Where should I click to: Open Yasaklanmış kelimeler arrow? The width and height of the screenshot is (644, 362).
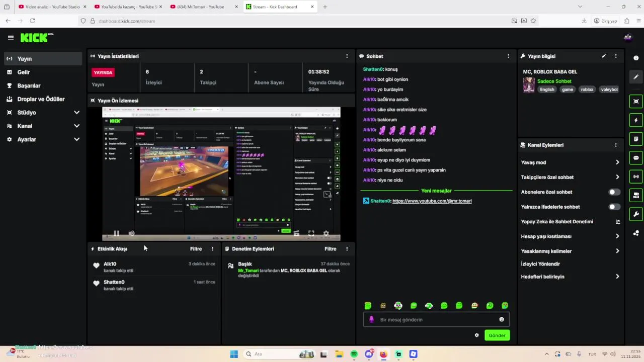(x=617, y=251)
